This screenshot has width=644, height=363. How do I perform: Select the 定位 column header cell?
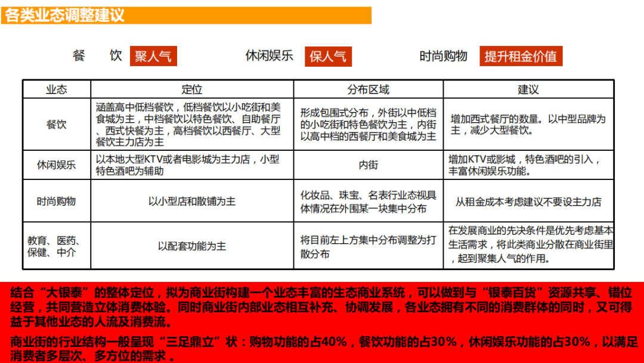pos(192,89)
